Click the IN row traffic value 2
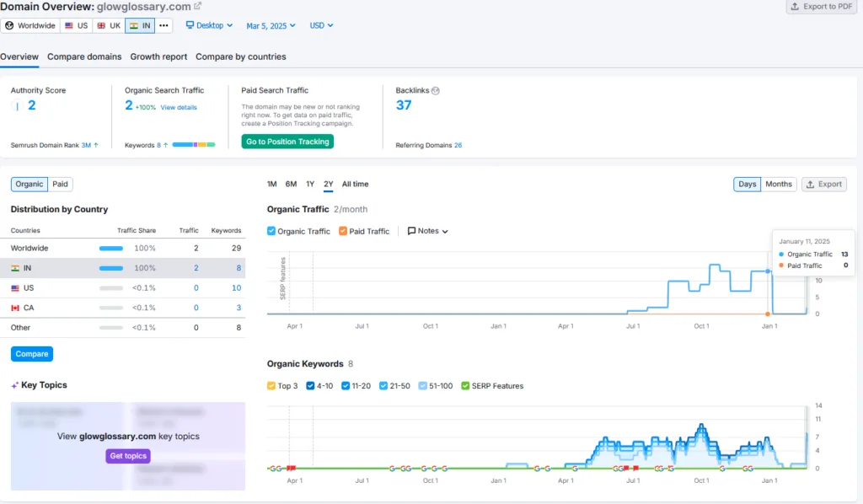Viewport: 863px width, 504px height. tap(196, 268)
